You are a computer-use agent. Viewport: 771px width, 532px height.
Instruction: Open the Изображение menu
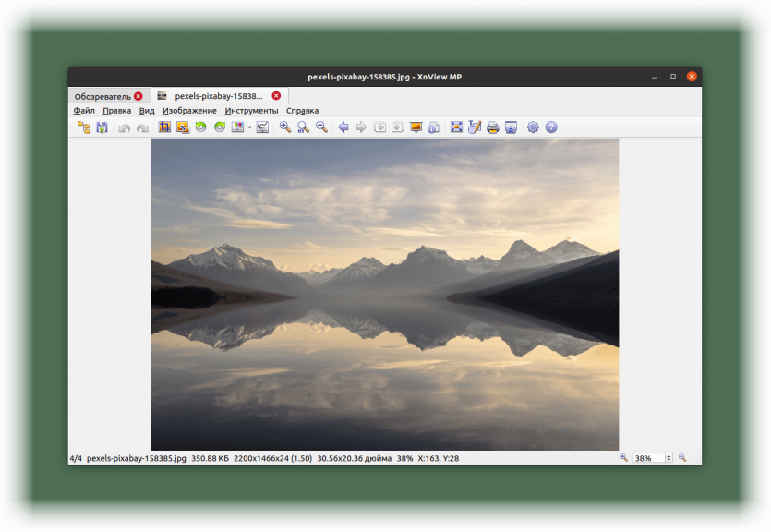[x=189, y=111]
